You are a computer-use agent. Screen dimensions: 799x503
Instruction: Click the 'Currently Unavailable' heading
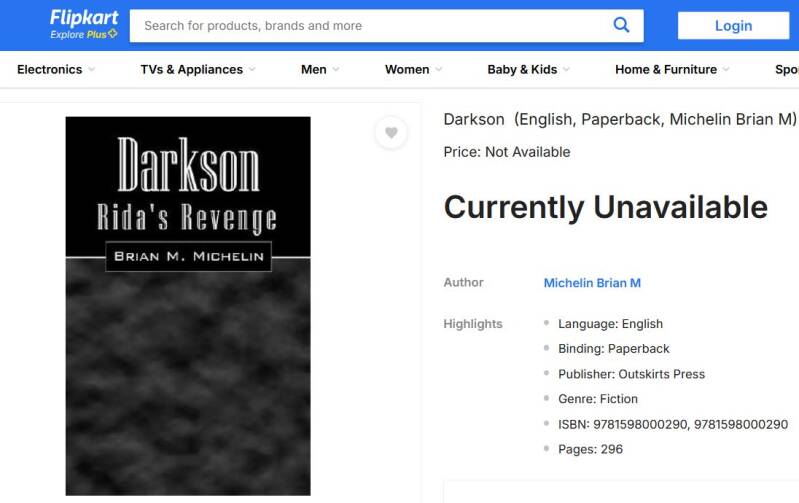pyautogui.click(x=605, y=207)
